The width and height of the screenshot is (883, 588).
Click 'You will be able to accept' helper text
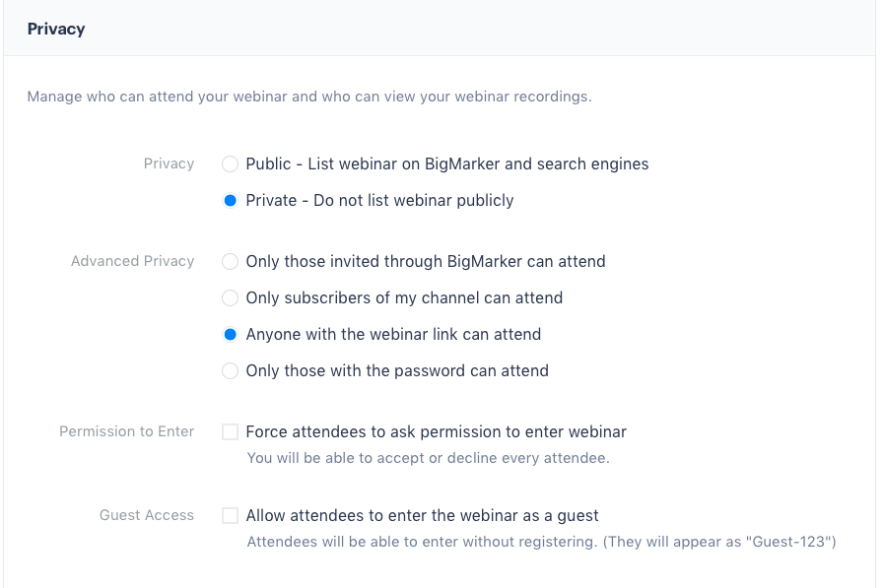(x=428, y=458)
